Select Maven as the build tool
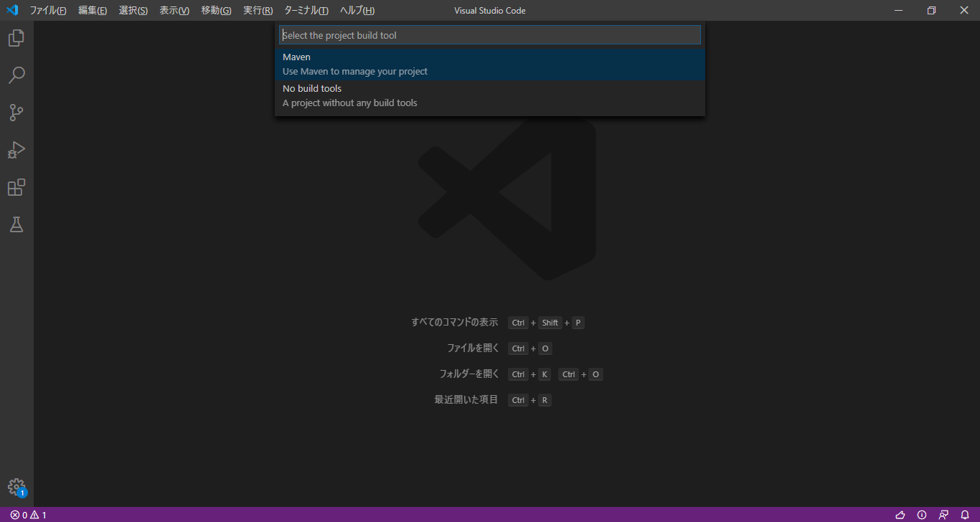The image size is (980, 522). (490, 64)
